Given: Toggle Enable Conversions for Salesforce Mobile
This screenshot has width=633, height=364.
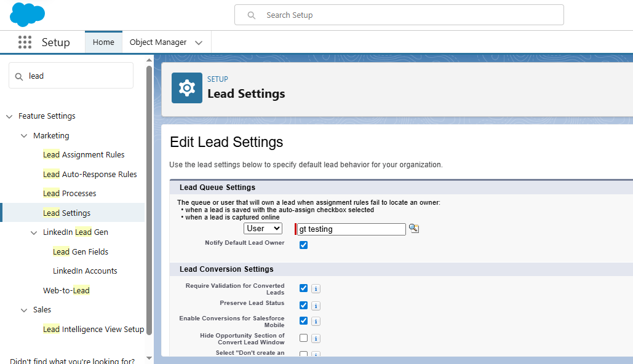Looking at the screenshot, I should pyautogui.click(x=304, y=321).
